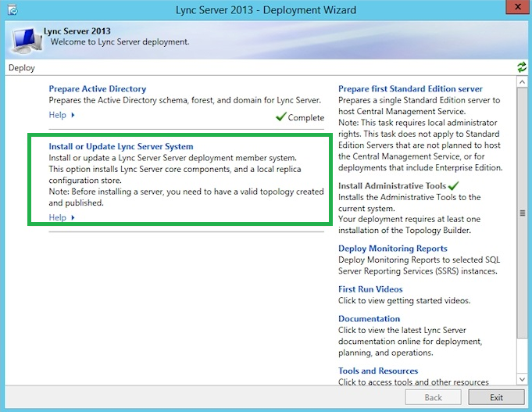This screenshot has width=532, height=412.
Task: Click the scrollbar down arrow
Action: [x=522, y=378]
